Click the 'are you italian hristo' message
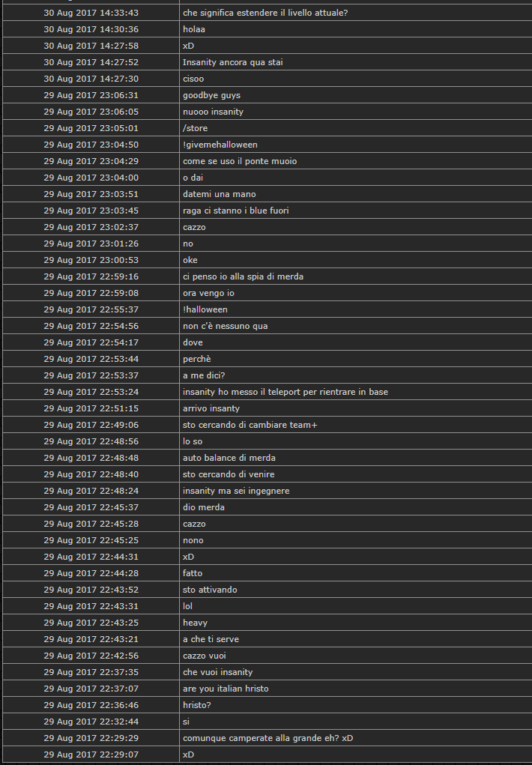This screenshot has width=532, height=765. (x=226, y=689)
